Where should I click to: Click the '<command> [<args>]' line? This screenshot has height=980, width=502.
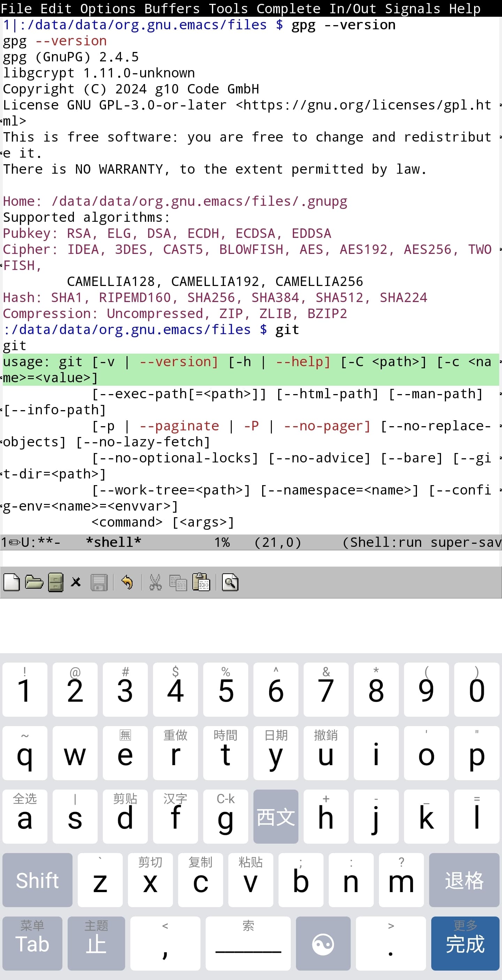tap(163, 522)
